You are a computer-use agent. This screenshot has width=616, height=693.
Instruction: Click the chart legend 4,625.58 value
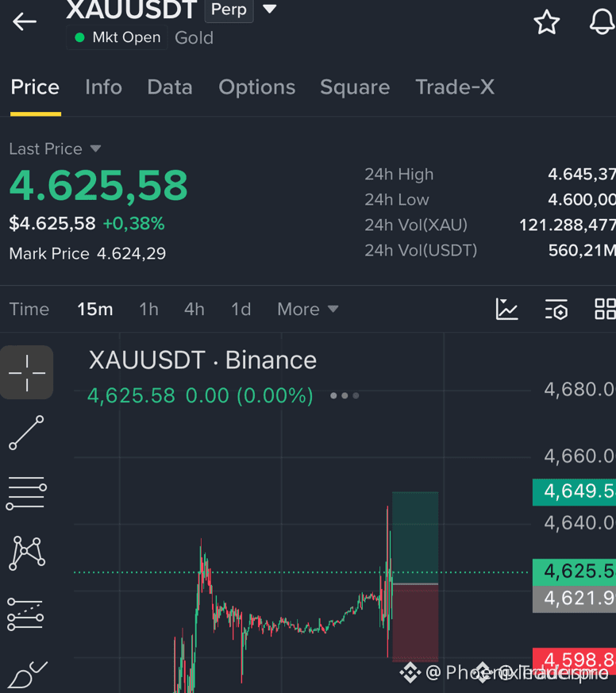pos(131,395)
